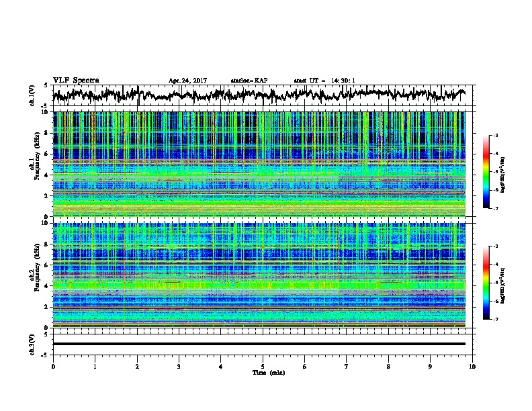532x411 pixels.
Task: Select the date text 'Apr. 24, 2017'
Action: point(187,81)
